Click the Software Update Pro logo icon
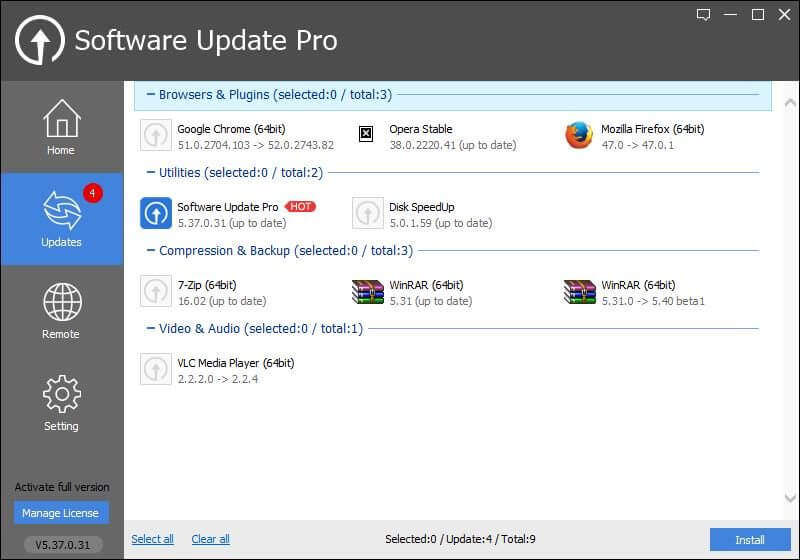The image size is (800, 560). tap(40, 40)
